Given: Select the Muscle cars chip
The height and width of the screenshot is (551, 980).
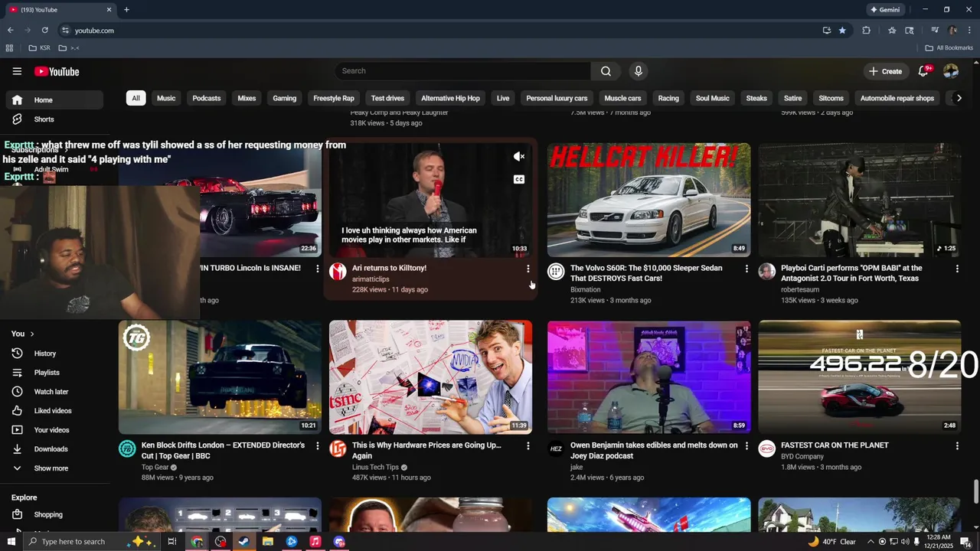Looking at the screenshot, I should (x=622, y=98).
